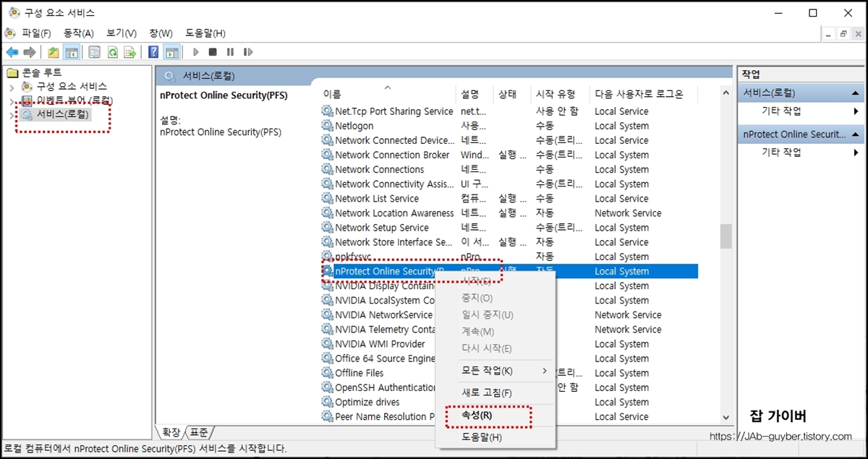Click the services list scroll up arrow
Screen dimensions: 868x459
tap(726, 93)
